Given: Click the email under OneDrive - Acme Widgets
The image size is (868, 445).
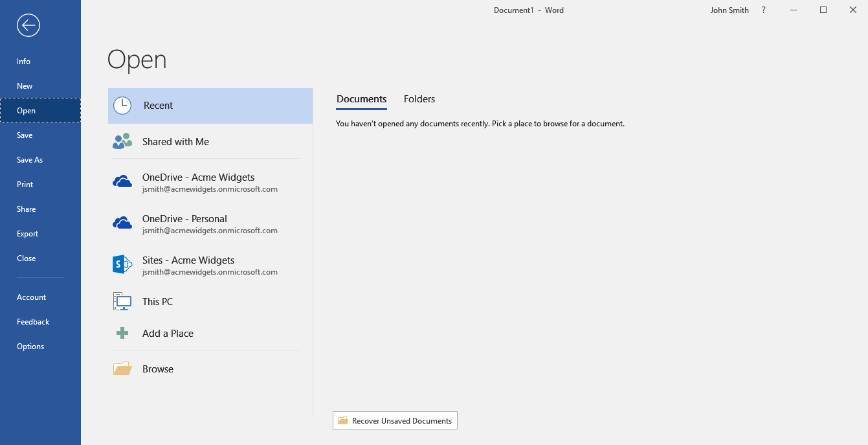Looking at the screenshot, I should point(210,189).
